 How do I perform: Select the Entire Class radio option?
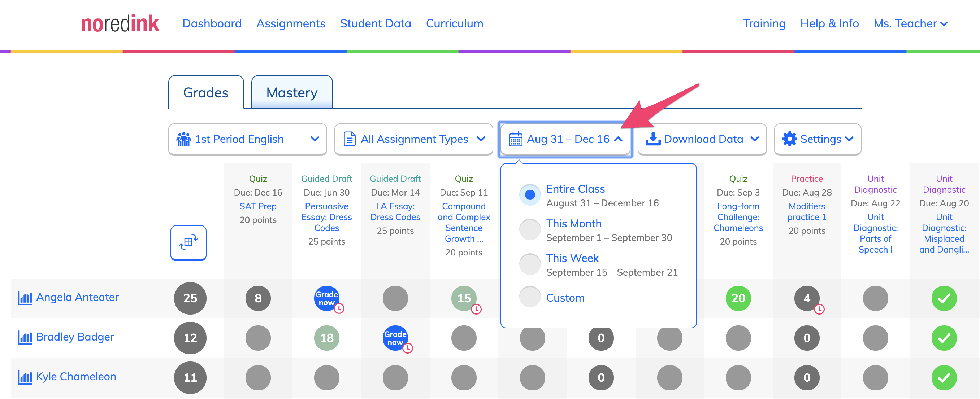click(x=530, y=195)
